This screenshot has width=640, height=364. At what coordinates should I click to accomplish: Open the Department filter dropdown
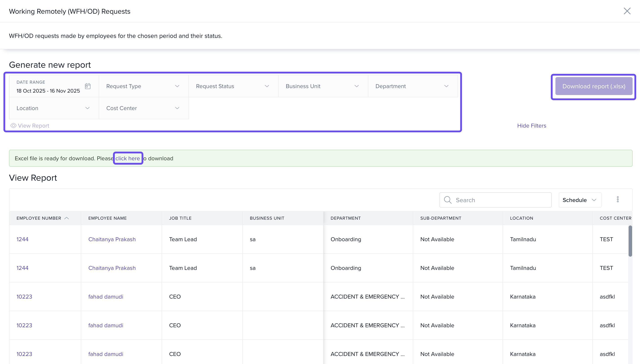(413, 86)
